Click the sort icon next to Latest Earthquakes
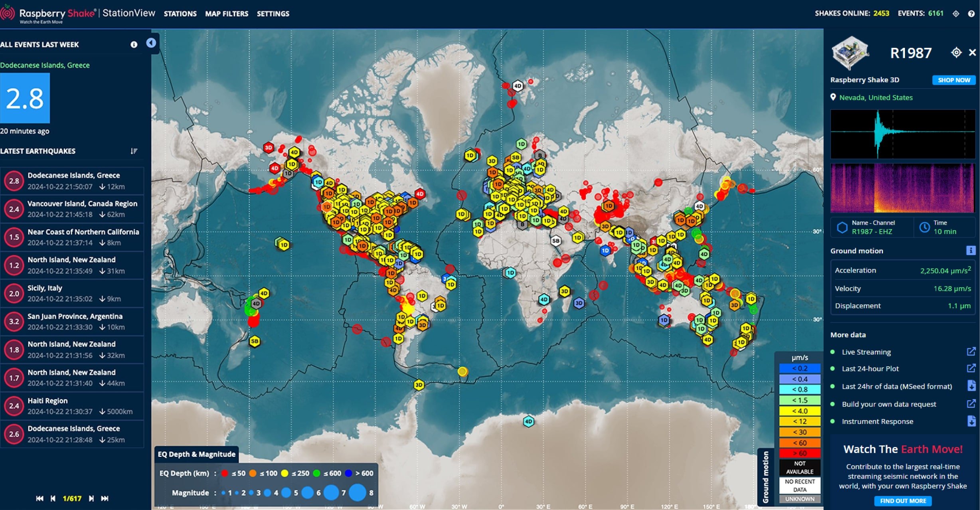 (x=134, y=151)
